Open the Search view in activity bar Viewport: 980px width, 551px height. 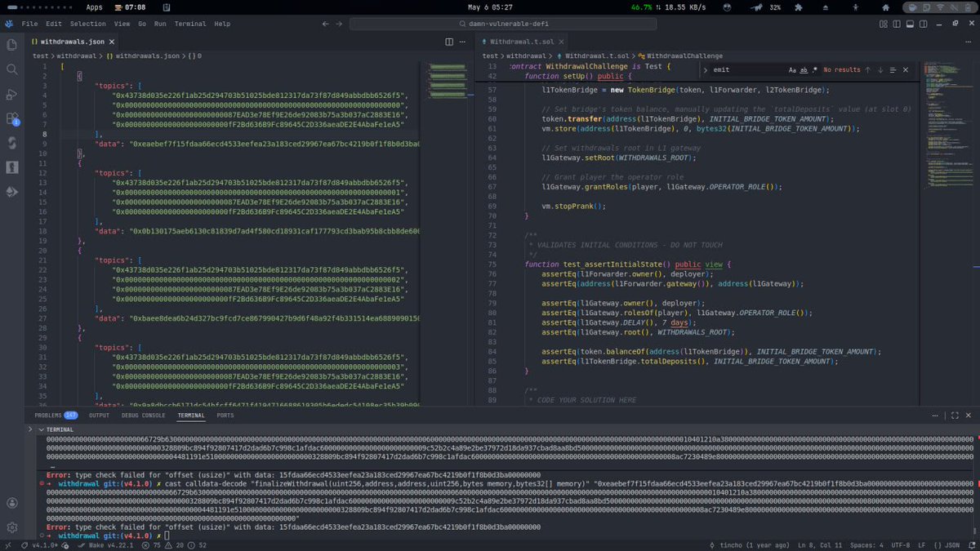tap(11, 69)
